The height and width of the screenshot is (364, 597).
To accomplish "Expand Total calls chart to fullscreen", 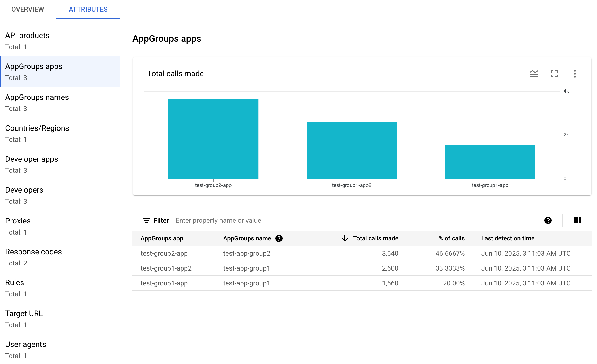I will (554, 74).
